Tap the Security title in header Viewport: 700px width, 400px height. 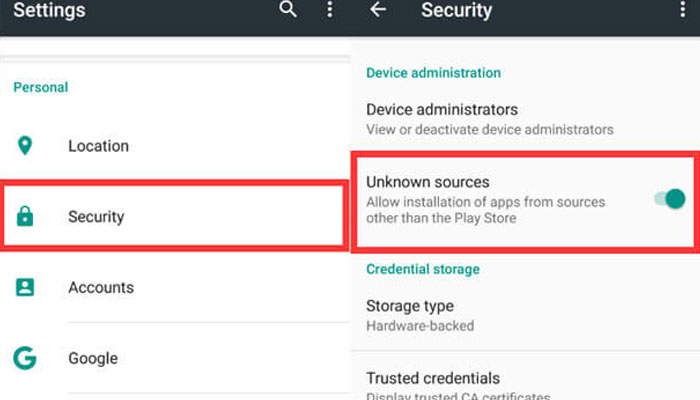coord(456,10)
